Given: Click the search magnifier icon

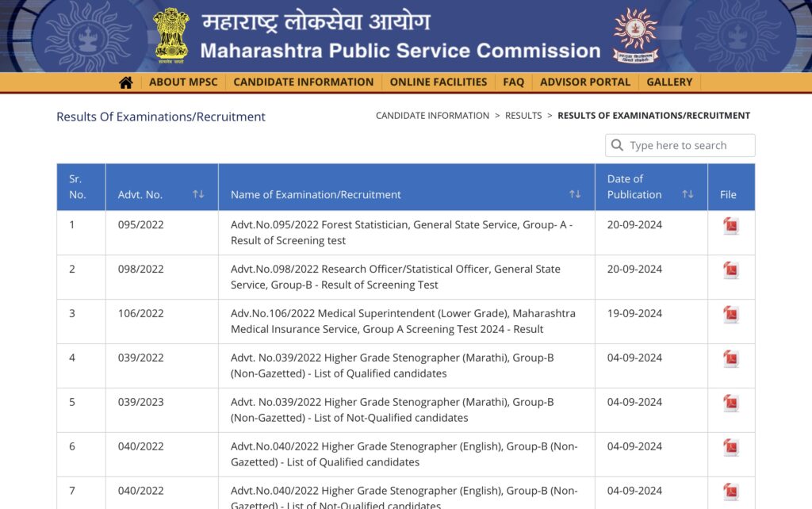Looking at the screenshot, I should (617, 145).
